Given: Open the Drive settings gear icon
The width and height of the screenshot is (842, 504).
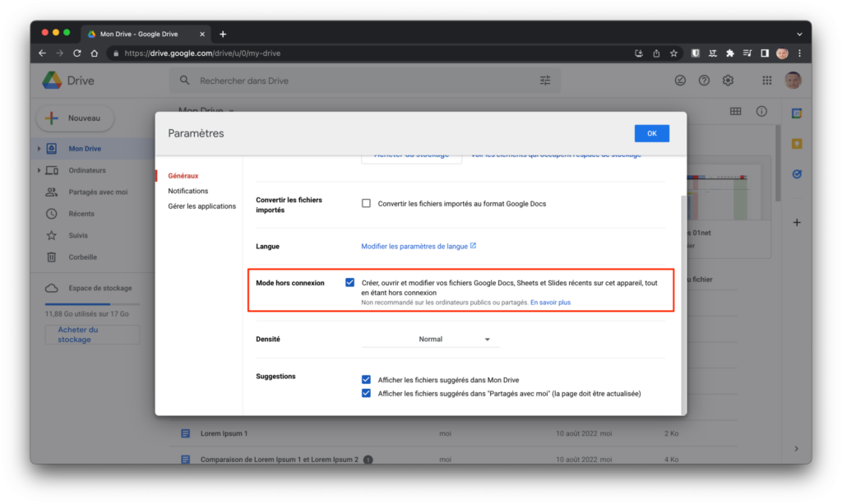Looking at the screenshot, I should pyautogui.click(x=728, y=81).
